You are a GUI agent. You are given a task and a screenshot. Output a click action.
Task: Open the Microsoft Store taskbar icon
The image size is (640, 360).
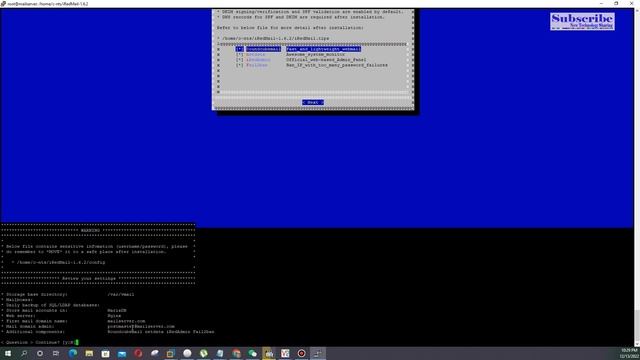[105, 353]
